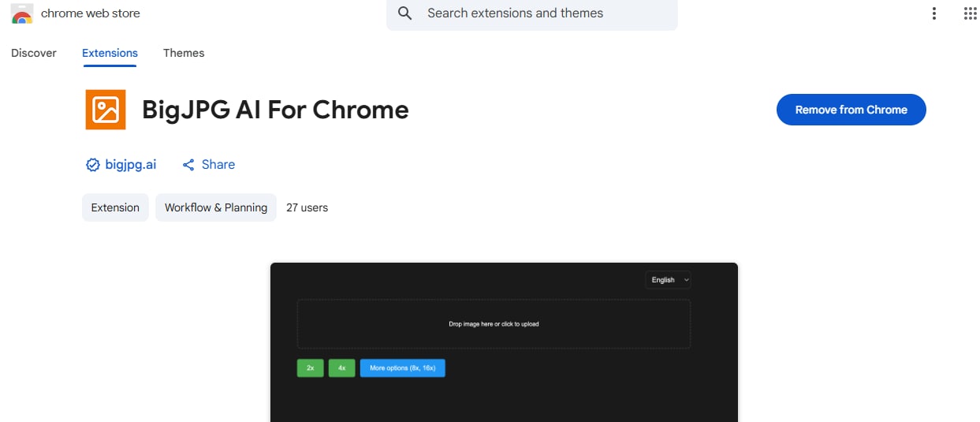Viewport: 980px width, 422px height.
Task: Open the Google apps grid
Action: (971, 13)
